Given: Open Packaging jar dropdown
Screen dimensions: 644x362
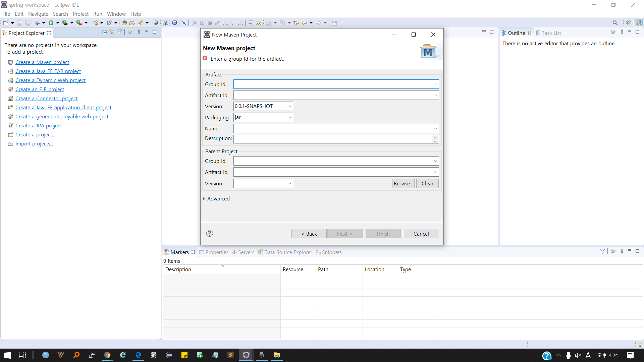Looking at the screenshot, I should point(289,118).
